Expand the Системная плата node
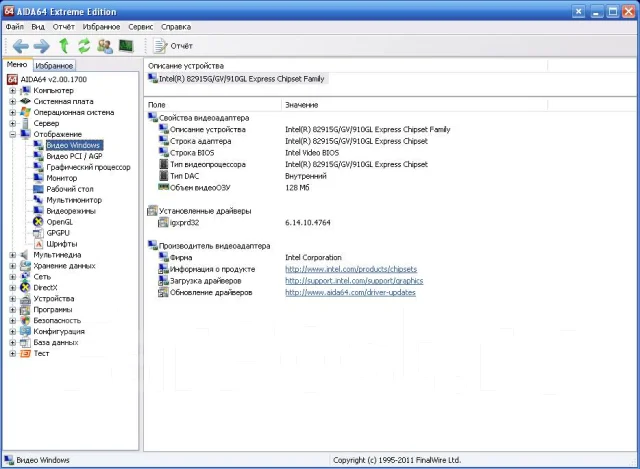The height and width of the screenshot is (469, 640). coord(13,101)
